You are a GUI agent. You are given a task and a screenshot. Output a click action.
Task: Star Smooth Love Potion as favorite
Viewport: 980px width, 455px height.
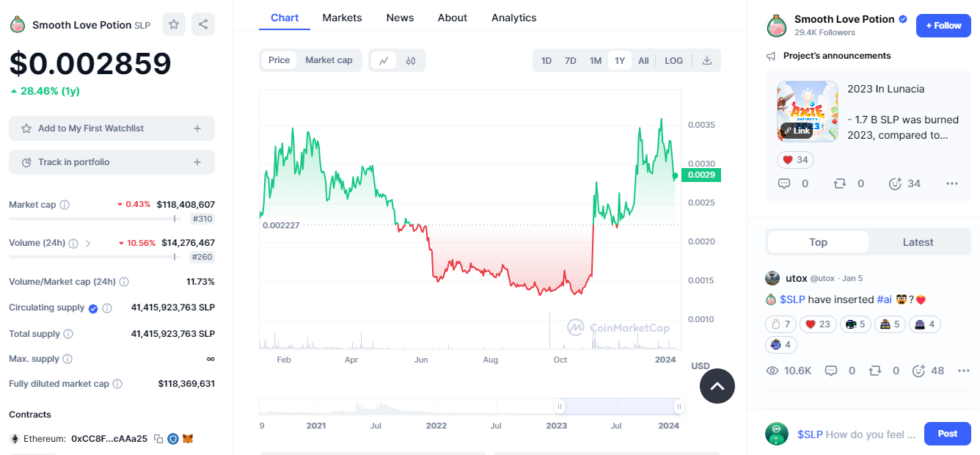pos(174,24)
